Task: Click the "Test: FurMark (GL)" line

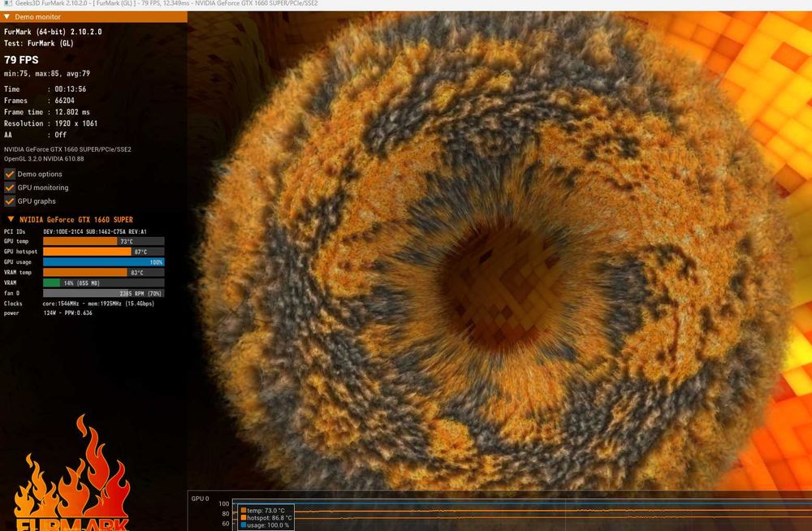Action: [x=39, y=44]
